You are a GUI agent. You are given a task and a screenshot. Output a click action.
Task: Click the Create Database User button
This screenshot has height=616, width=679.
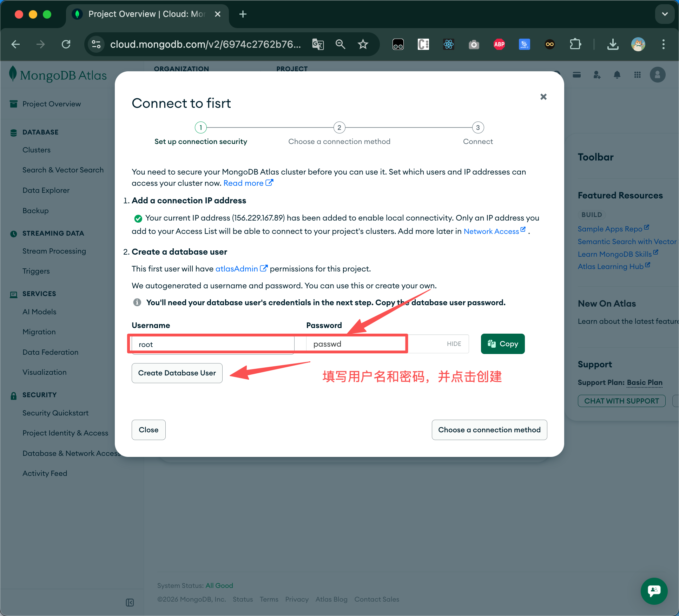(177, 373)
